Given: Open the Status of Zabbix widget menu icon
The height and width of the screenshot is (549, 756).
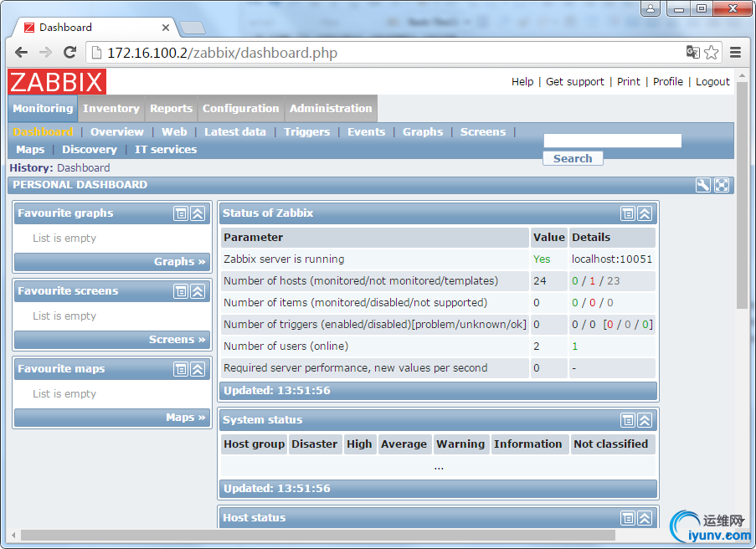Looking at the screenshot, I should coord(628,213).
